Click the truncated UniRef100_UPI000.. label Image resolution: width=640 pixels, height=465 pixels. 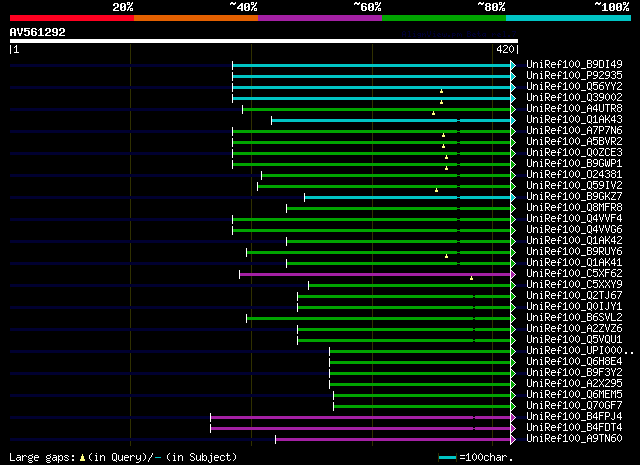click(x=580, y=351)
